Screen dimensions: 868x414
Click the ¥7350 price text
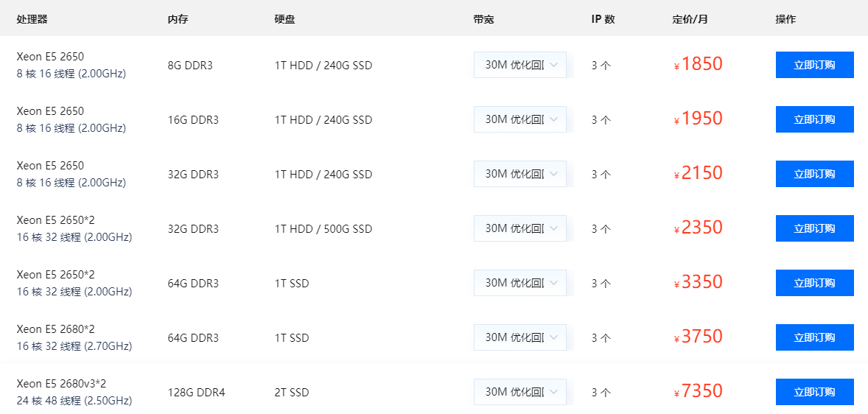[x=698, y=391]
